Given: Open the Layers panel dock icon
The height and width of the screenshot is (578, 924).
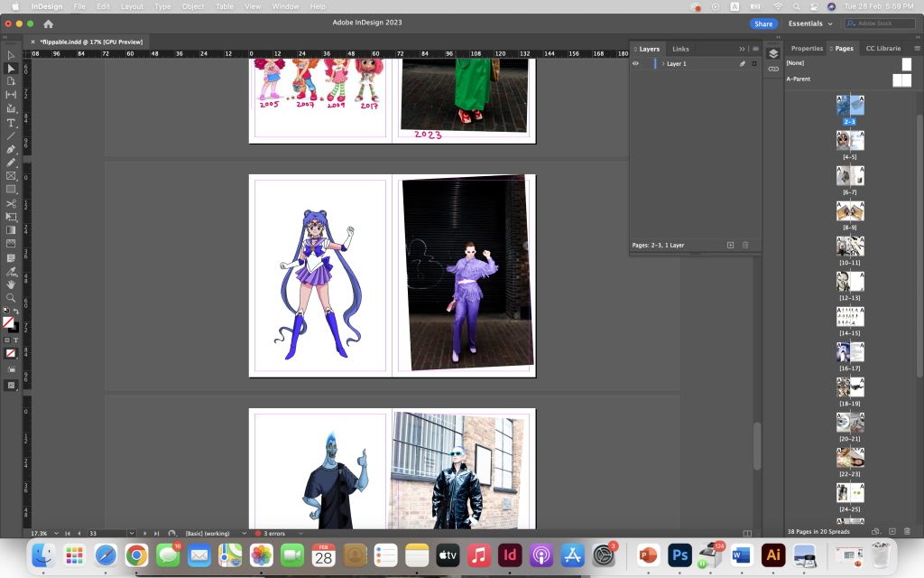Looking at the screenshot, I should pos(773,53).
